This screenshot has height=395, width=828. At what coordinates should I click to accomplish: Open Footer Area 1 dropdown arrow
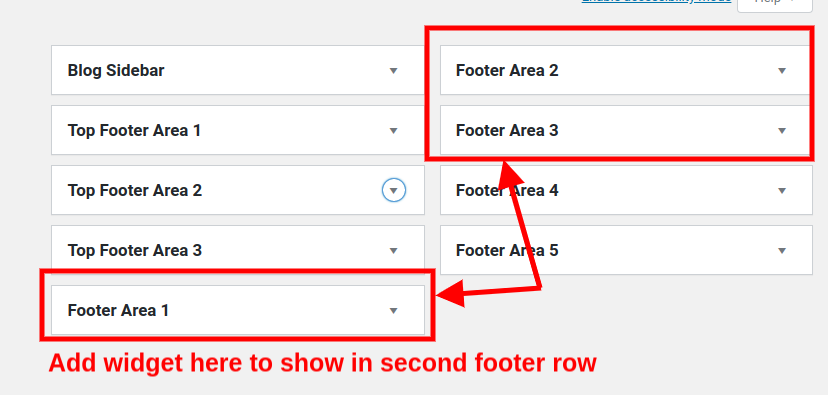tap(393, 311)
